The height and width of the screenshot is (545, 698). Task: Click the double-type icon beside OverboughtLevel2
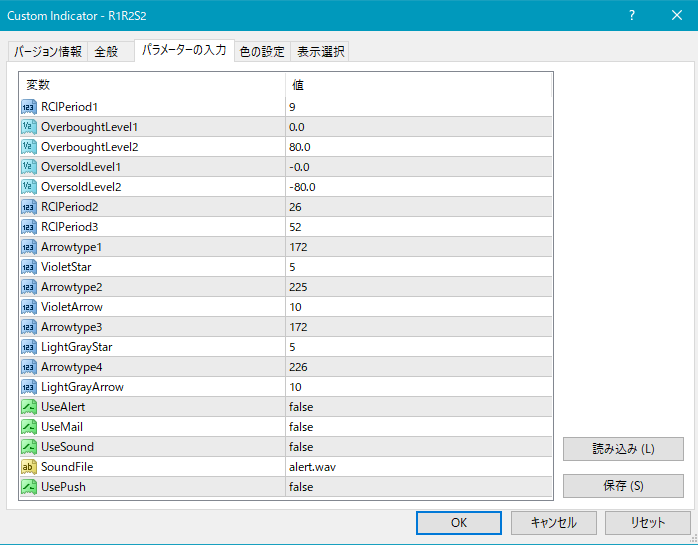point(28,147)
